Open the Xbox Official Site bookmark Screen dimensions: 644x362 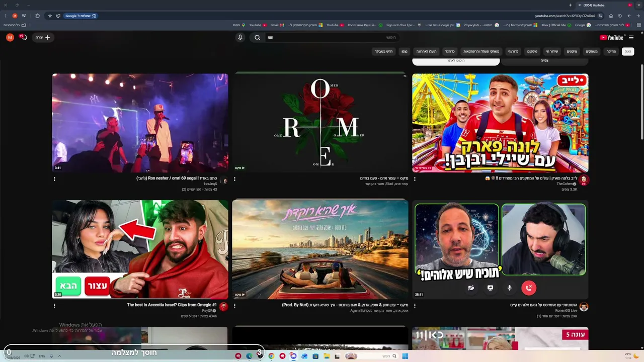pos(556,25)
